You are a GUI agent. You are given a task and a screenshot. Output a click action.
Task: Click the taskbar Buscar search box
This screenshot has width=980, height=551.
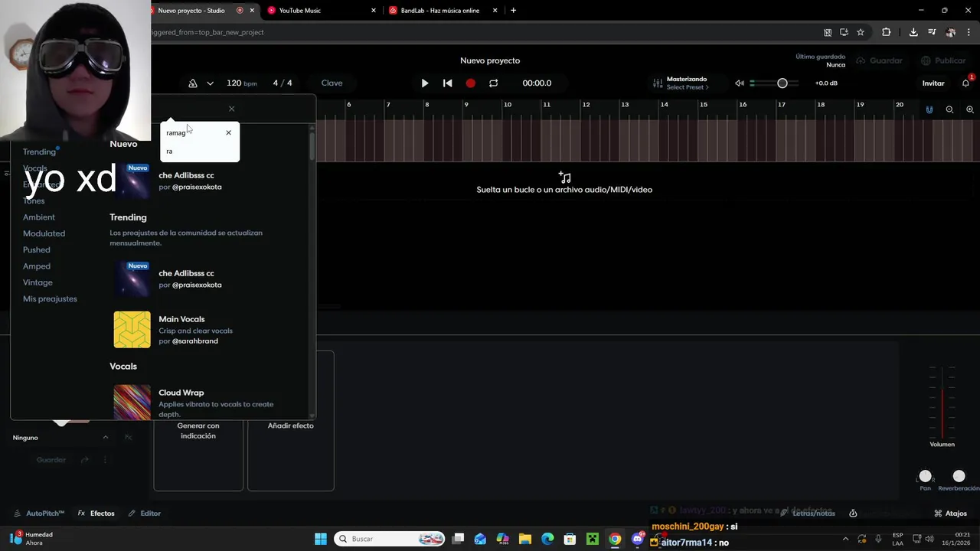(390, 539)
